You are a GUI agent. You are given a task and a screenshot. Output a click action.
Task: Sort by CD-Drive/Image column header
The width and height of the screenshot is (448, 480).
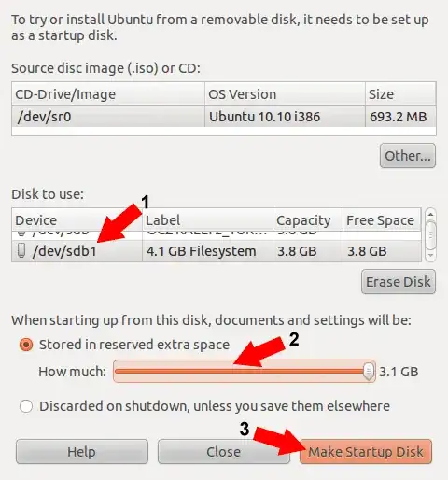tap(108, 94)
